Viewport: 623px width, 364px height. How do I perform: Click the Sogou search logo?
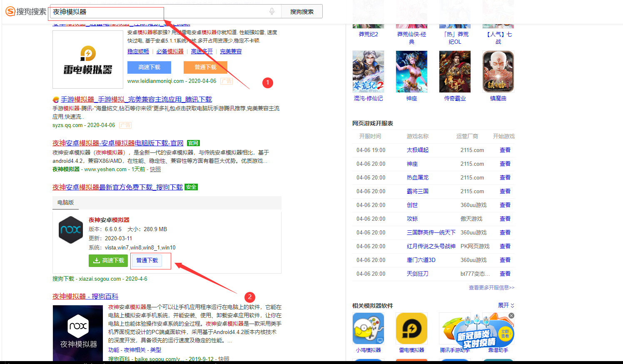26,11
